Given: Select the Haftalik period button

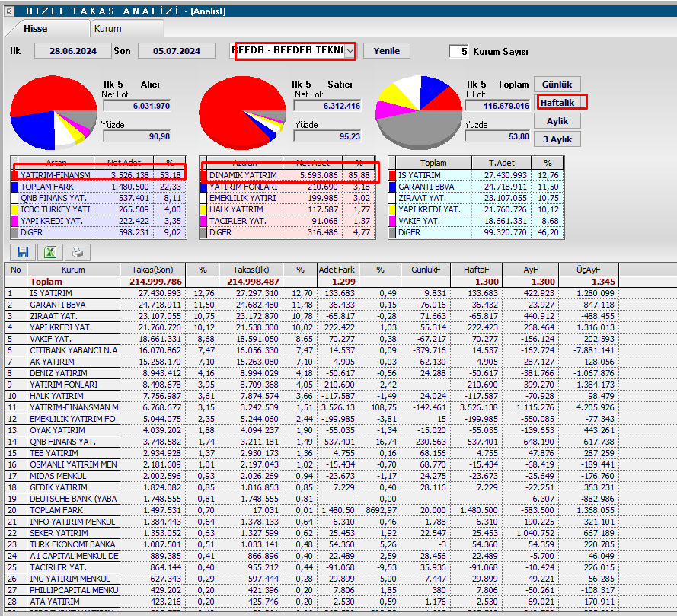Looking at the screenshot, I should tap(557, 103).
